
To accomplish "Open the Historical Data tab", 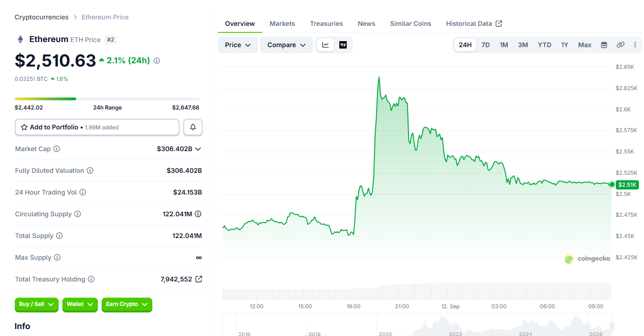I will [474, 24].
